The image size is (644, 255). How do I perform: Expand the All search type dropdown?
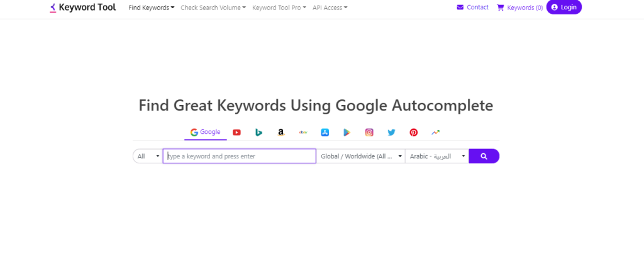(x=148, y=156)
